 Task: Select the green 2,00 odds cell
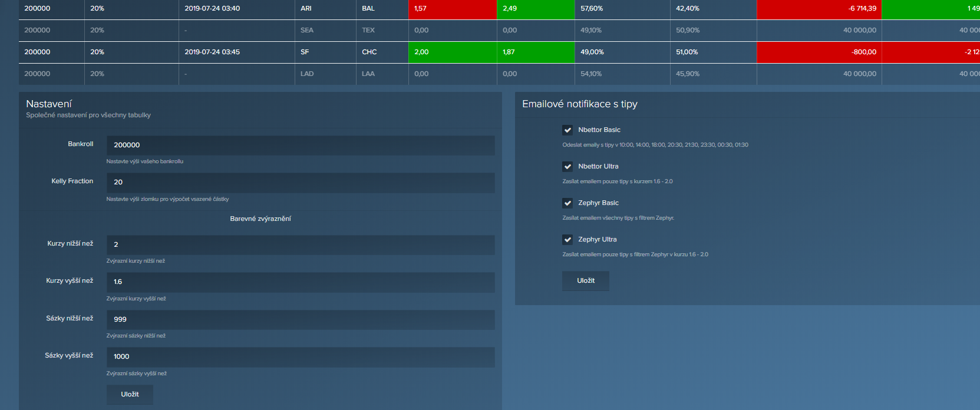[452, 52]
